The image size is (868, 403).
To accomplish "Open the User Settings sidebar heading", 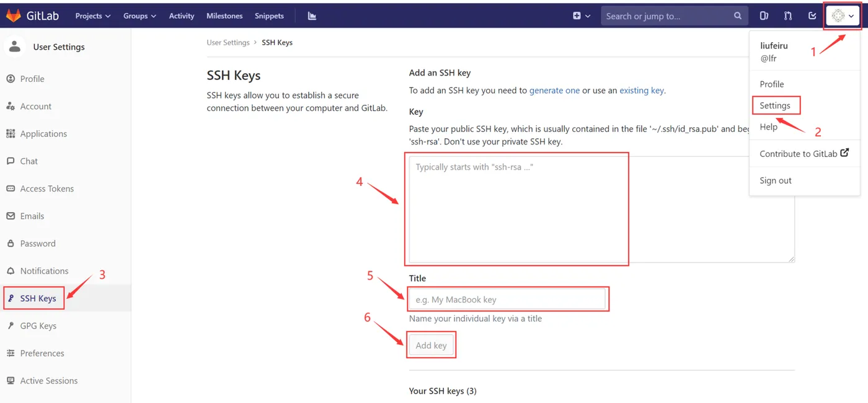I will coord(59,46).
